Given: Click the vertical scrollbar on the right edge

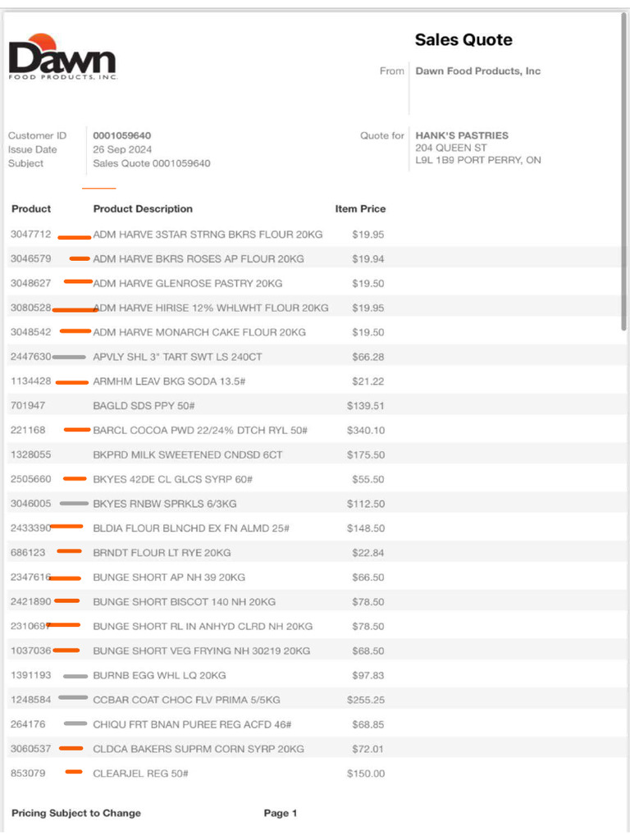Looking at the screenshot, I should [x=624, y=171].
